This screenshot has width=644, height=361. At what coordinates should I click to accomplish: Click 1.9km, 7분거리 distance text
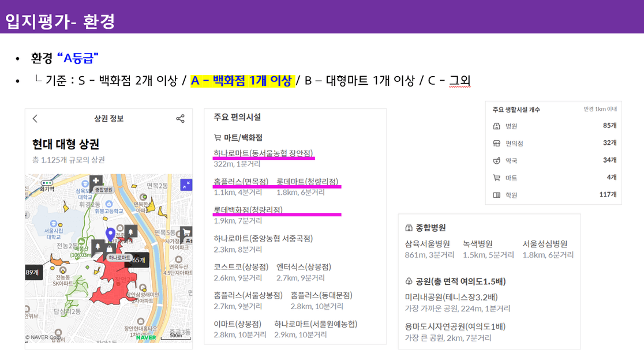pyautogui.click(x=238, y=221)
